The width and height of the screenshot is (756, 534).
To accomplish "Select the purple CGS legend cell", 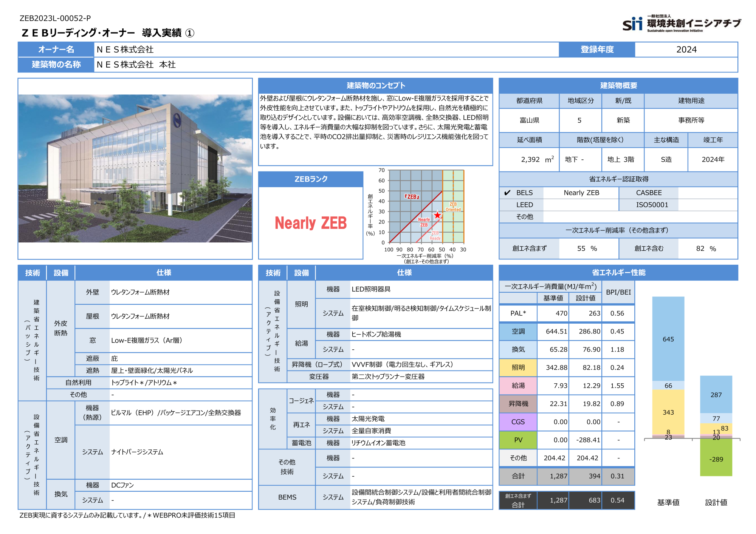I will (x=518, y=422).
